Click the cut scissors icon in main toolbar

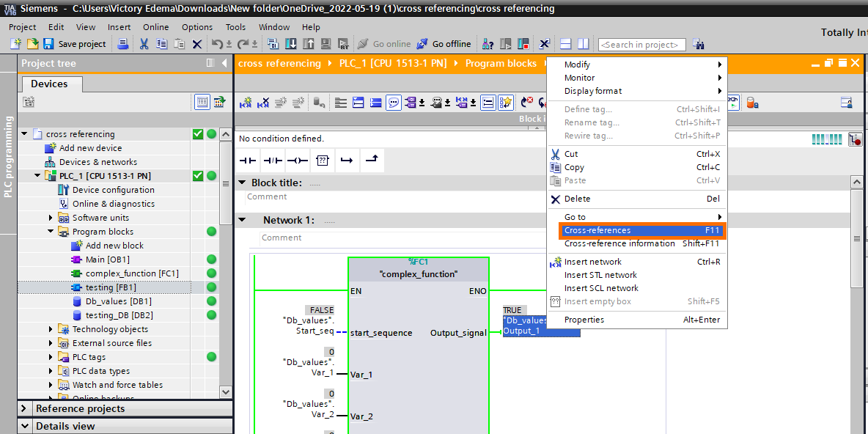coord(144,44)
